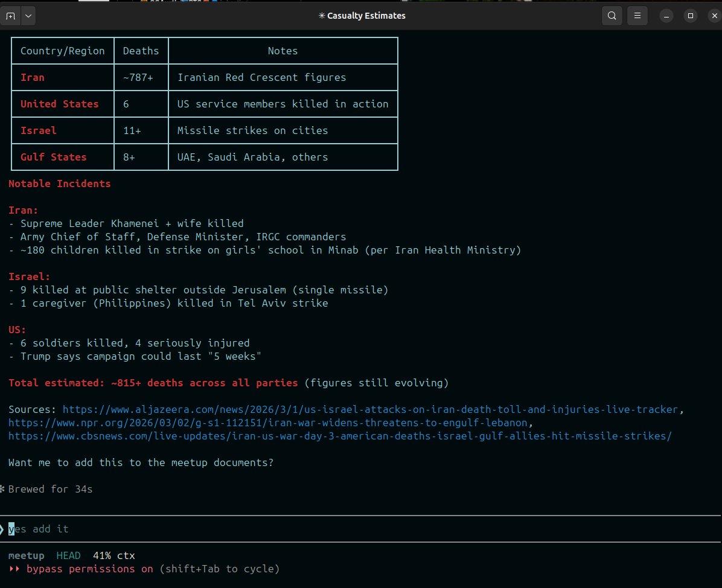Click the "~787+" deaths cell

[x=138, y=77]
